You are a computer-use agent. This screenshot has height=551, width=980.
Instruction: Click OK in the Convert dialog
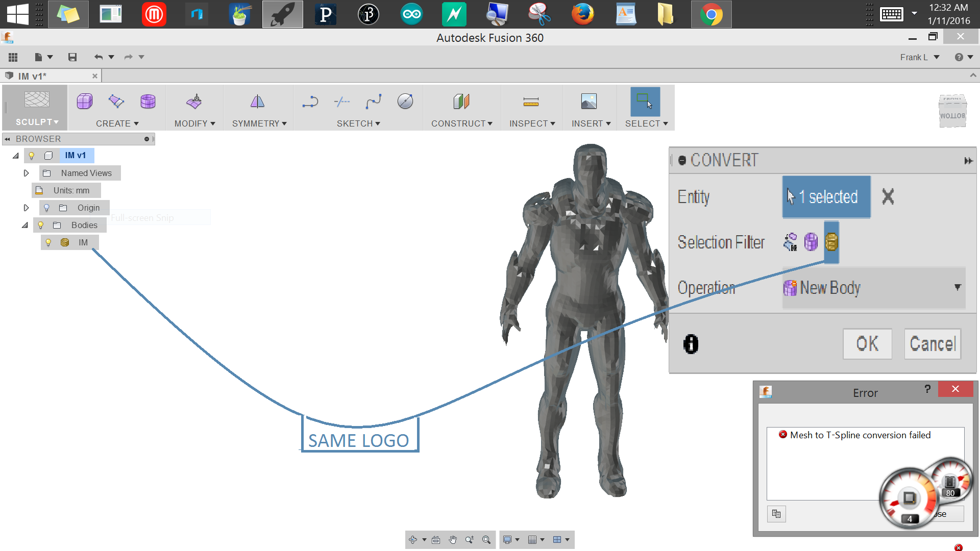(x=867, y=344)
